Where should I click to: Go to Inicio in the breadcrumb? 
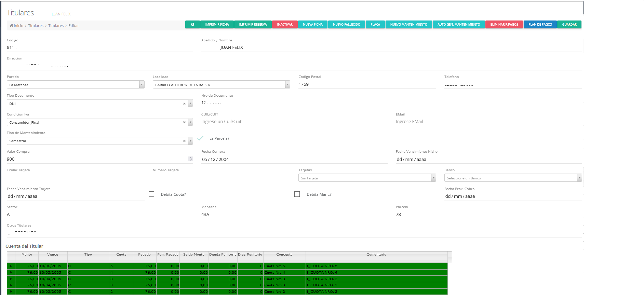(18, 26)
